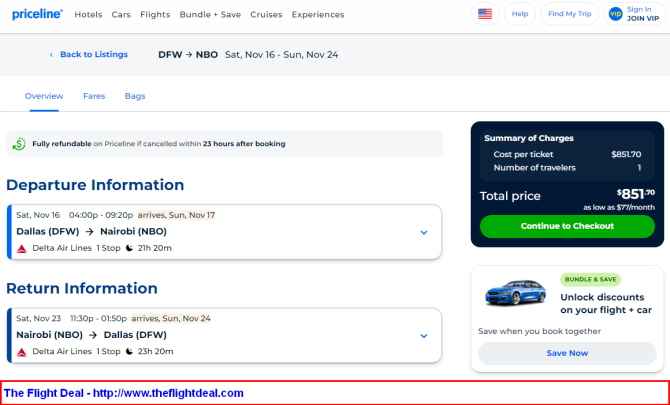The image size is (670, 405).
Task: Click Delta logo in departure card
Action: [22, 248]
